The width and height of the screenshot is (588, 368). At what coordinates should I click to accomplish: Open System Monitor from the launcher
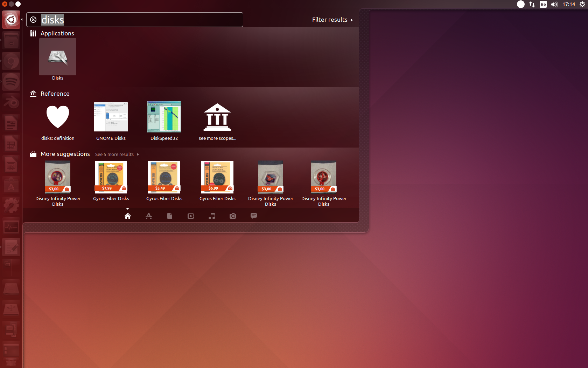pyautogui.click(x=11, y=226)
